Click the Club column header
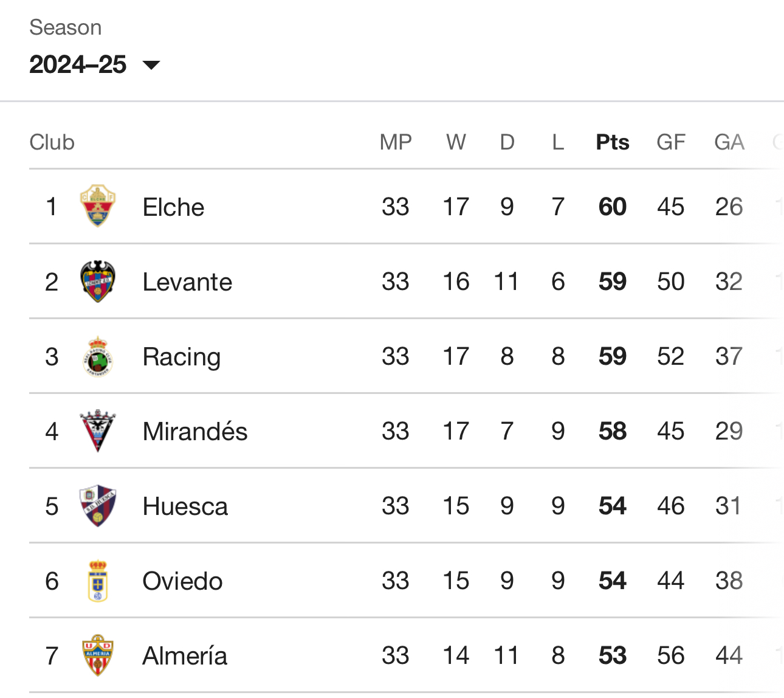This screenshot has width=784, height=698. point(52,142)
